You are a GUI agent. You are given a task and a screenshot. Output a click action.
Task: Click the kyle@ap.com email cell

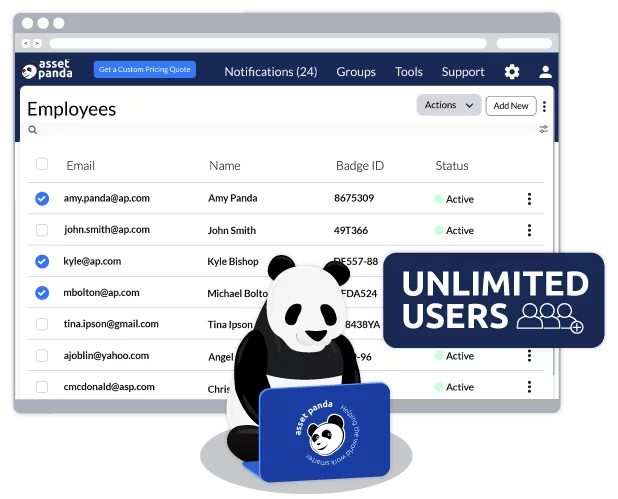pos(92,261)
